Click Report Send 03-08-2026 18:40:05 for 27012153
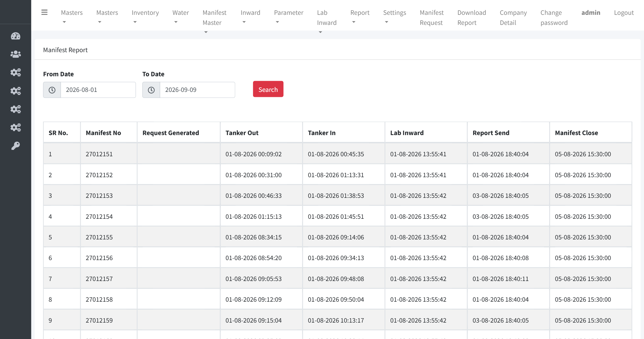The image size is (644, 339). (500, 196)
